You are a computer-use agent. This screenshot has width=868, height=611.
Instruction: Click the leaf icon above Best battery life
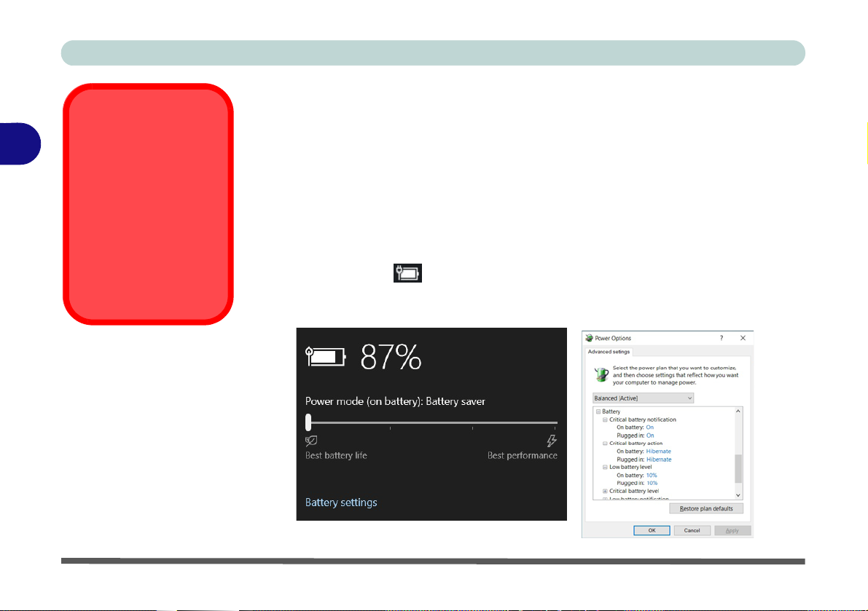click(x=311, y=441)
